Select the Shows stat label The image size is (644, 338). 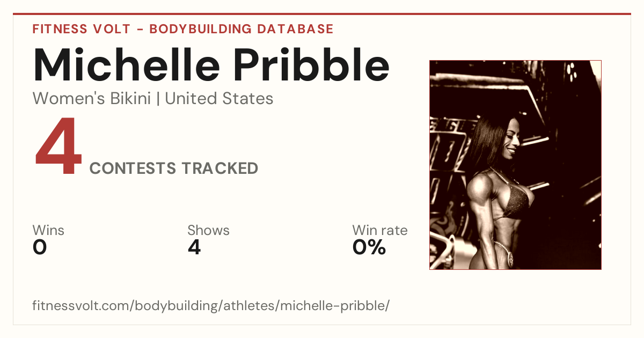point(208,231)
